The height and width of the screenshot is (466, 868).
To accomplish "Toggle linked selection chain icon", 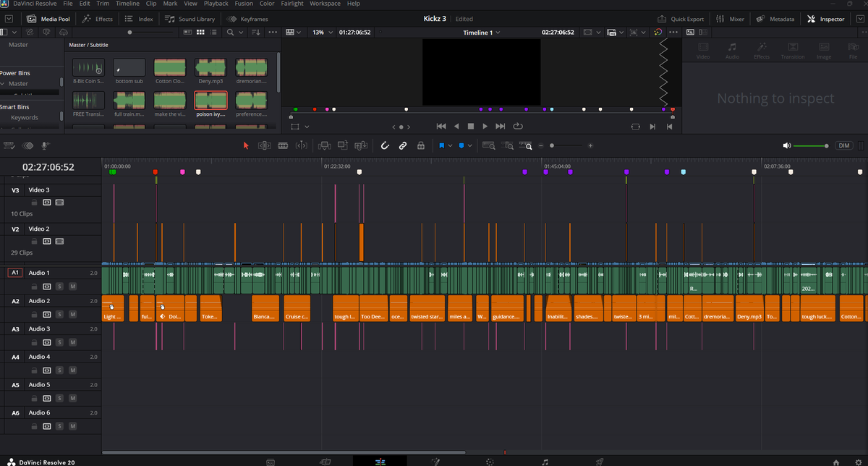I will pos(403,145).
